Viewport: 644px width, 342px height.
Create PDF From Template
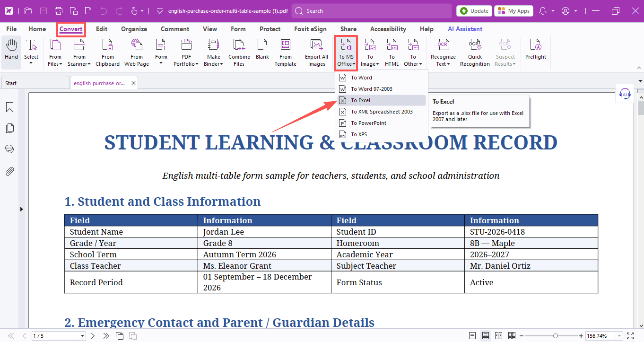click(286, 53)
